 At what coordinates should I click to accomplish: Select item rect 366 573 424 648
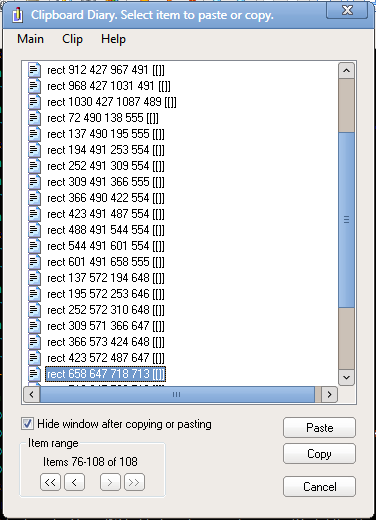point(106,342)
